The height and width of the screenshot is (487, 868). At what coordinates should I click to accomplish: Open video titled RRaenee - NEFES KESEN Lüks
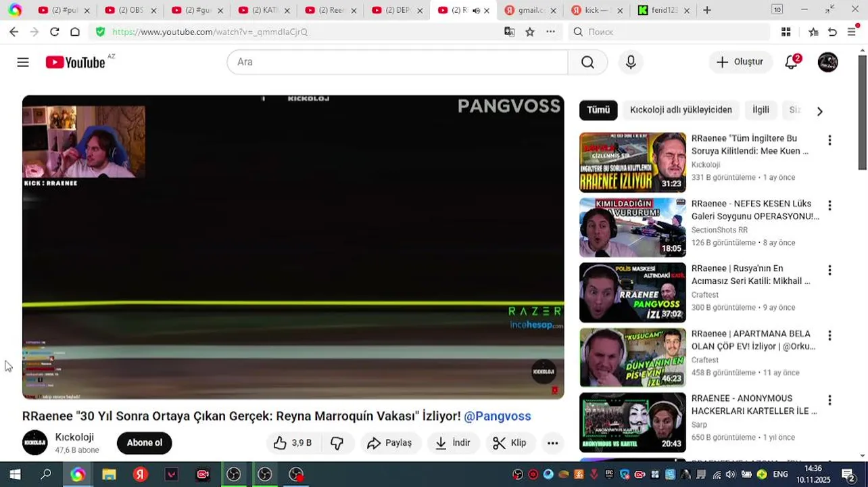755,210
